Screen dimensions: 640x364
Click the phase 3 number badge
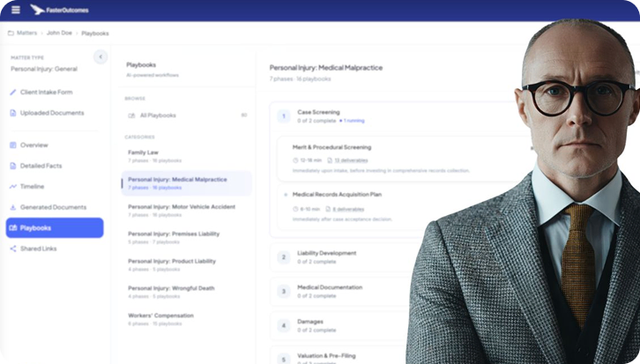[x=284, y=292]
